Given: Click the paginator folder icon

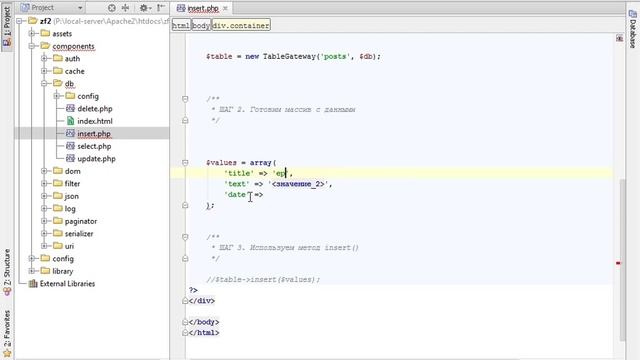Looking at the screenshot, I should pos(58,221).
